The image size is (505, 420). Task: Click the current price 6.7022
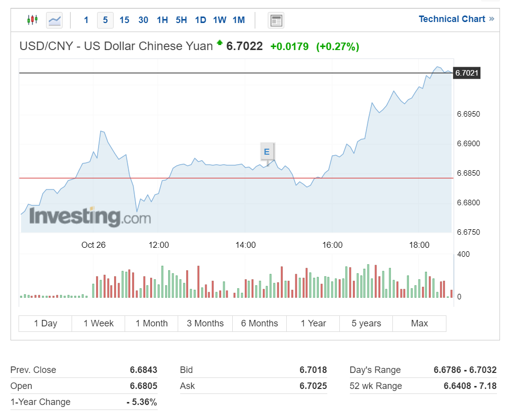[244, 46]
